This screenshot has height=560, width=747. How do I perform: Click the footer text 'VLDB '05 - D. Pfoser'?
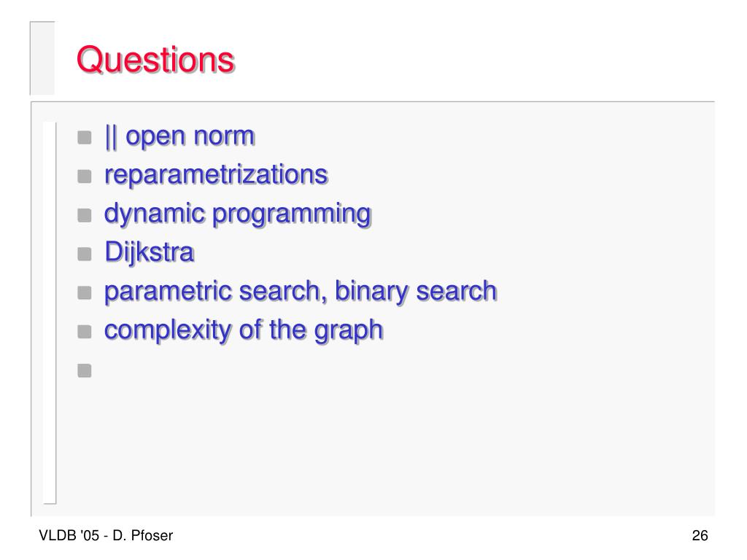(106, 535)
